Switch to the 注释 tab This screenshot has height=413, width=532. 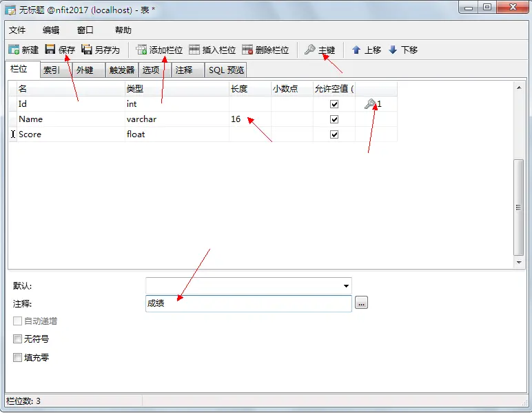(187, 70)
